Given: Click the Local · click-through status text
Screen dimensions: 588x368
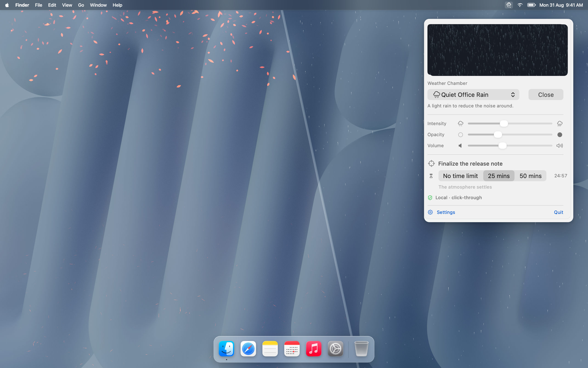Looking at the screenshot, I should [x=458, y=198].
